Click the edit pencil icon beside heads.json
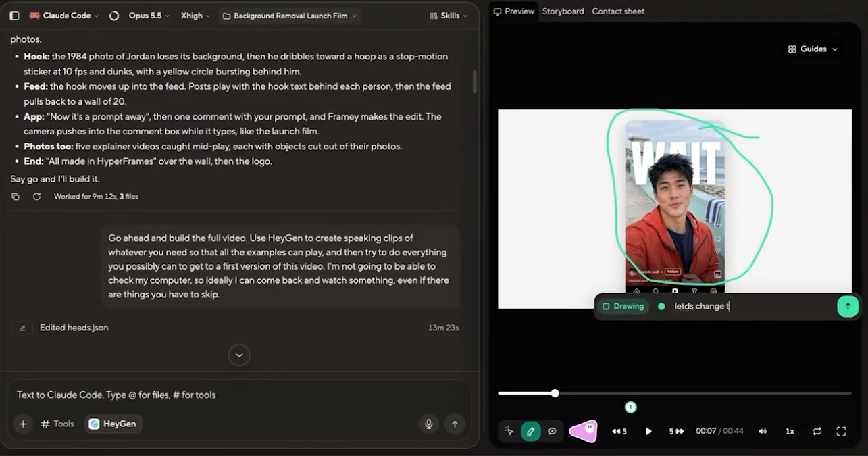 (x=22, y=328)
